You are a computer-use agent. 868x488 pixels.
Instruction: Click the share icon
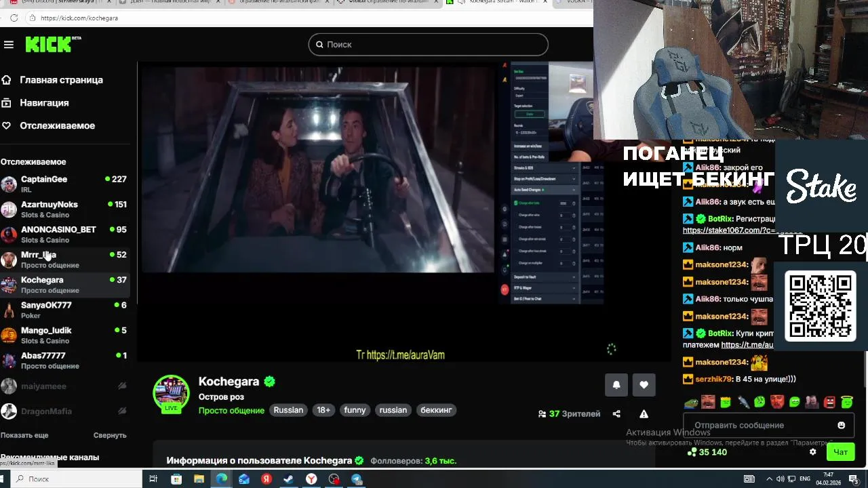[616, 413]
